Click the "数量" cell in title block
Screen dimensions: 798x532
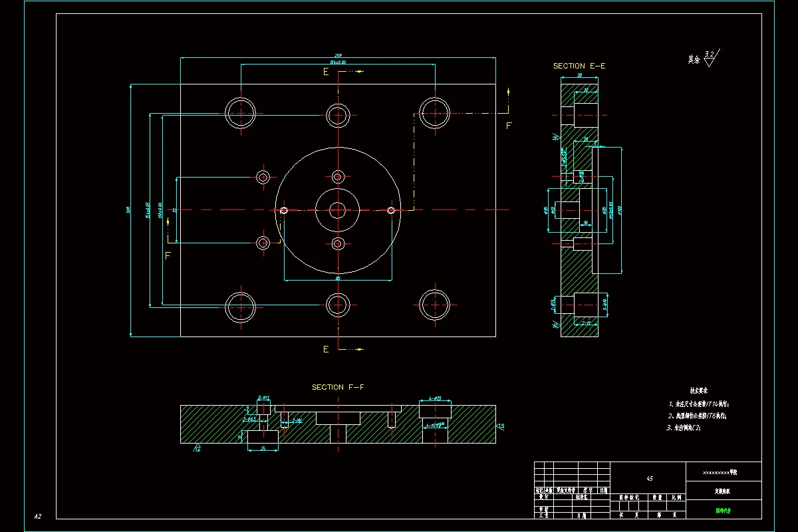(657, 497)
